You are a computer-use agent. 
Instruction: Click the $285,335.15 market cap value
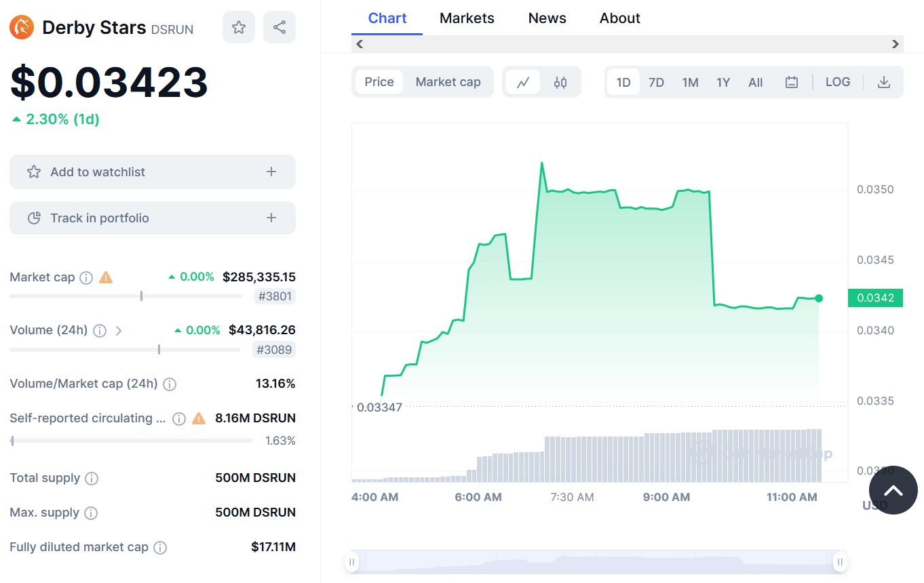(x=259, y=277)
